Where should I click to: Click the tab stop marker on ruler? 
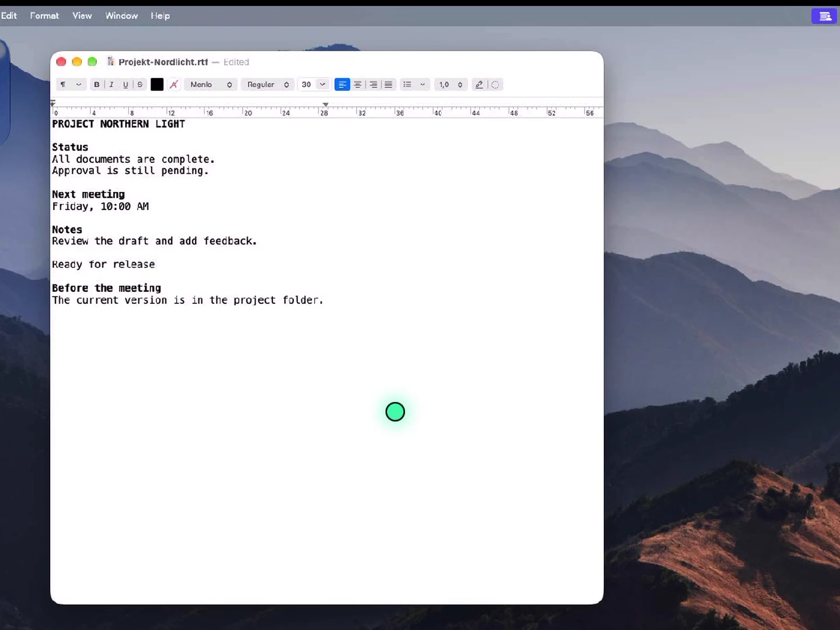click(x=325, y=104)
